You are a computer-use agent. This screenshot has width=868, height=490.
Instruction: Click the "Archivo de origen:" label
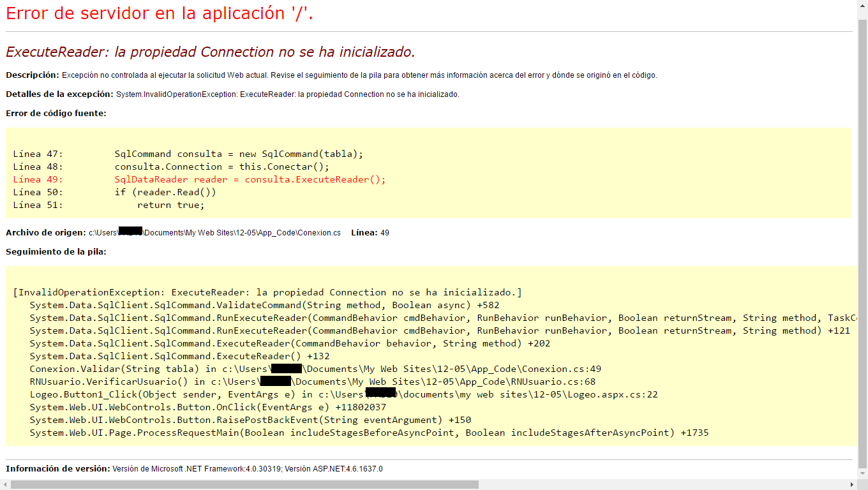[x=46, y=233]
